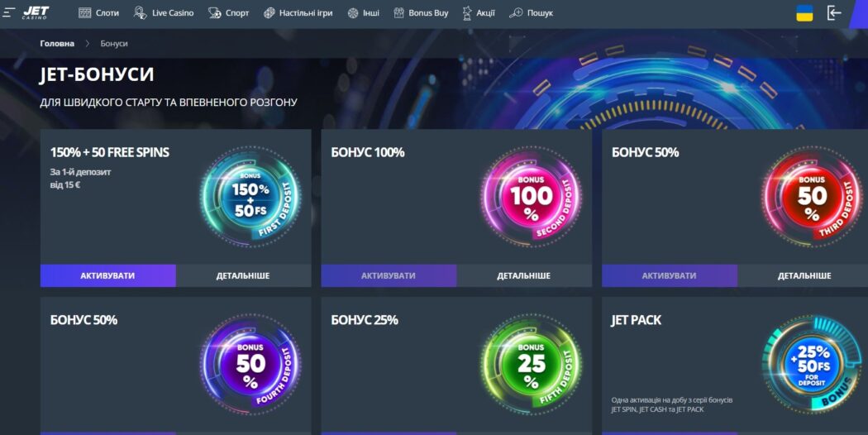Click the JET Casino logo
The width and height of the screenshot is (868, 435).
[36, 12]
